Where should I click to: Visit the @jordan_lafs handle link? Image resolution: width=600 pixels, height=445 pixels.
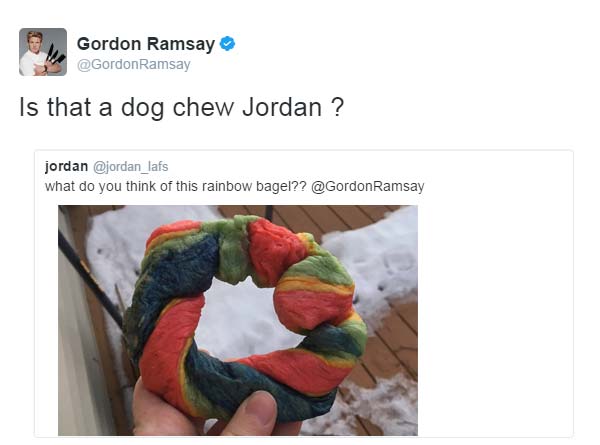coord(130,167)
